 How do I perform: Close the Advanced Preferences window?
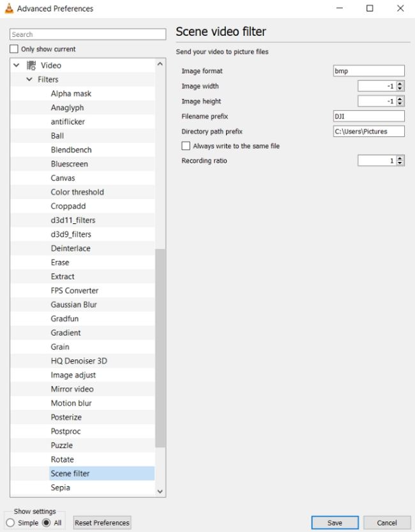click(x=400, y=8)
